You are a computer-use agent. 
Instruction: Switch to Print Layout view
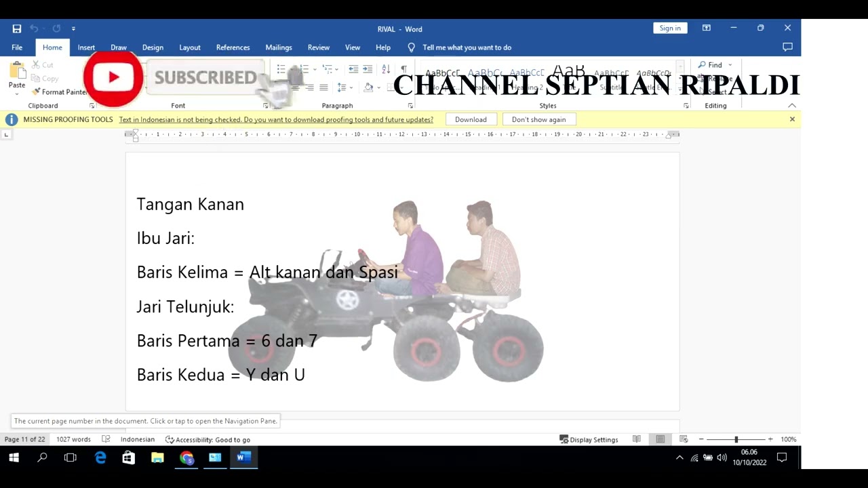[x=660, y=439]
